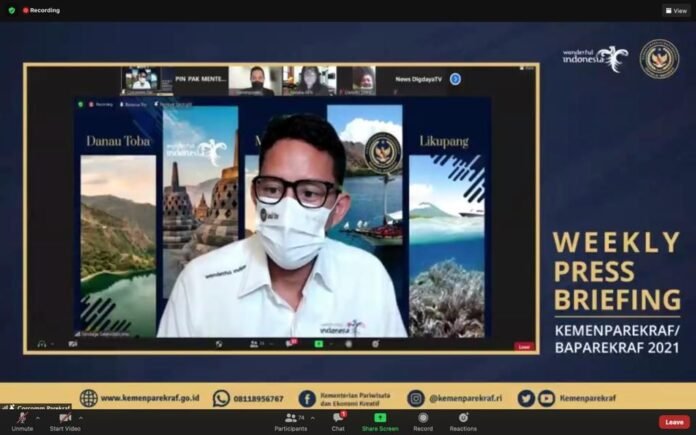Click the green encryption shield icon
The height and width of the screenshot is (435, 696).
tap(12, 10)
